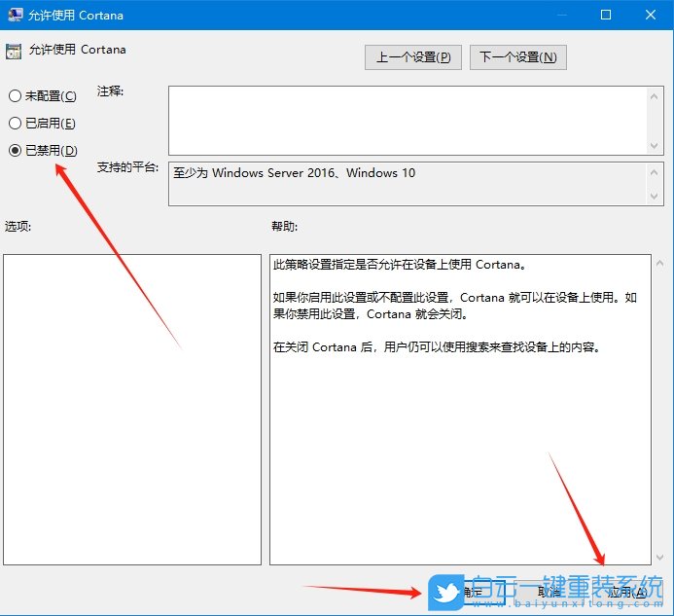Image resolution: width=674 pixels, height=616 pixels.
Task: Close the 允许使用 Cortana dialog
Action: coord(651,15)
